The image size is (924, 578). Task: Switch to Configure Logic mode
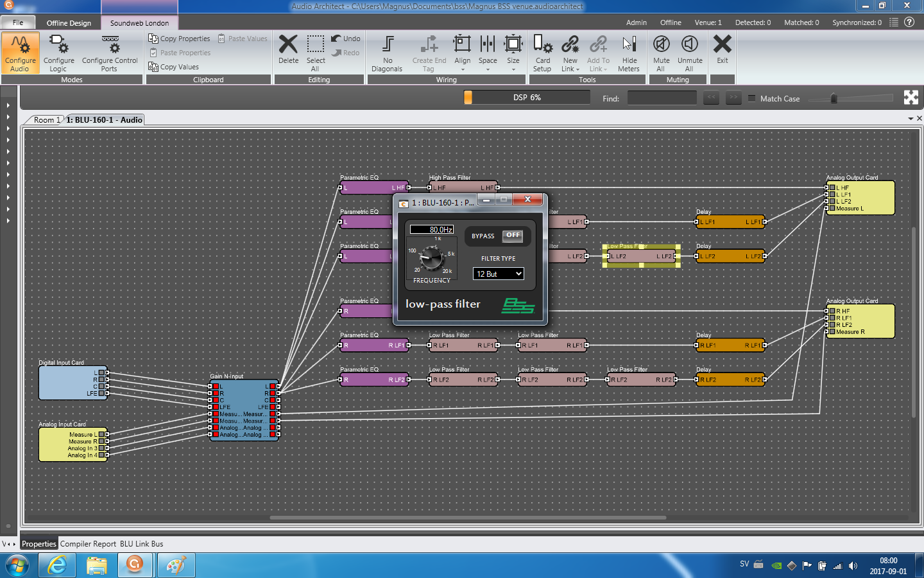click(x=58, y=53)
